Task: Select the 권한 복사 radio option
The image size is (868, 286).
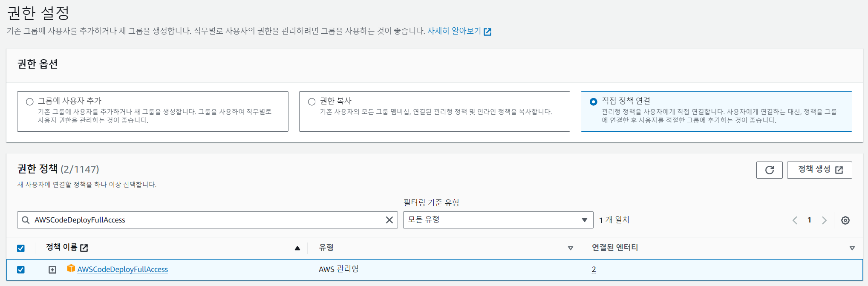Action: pos(312,102)
